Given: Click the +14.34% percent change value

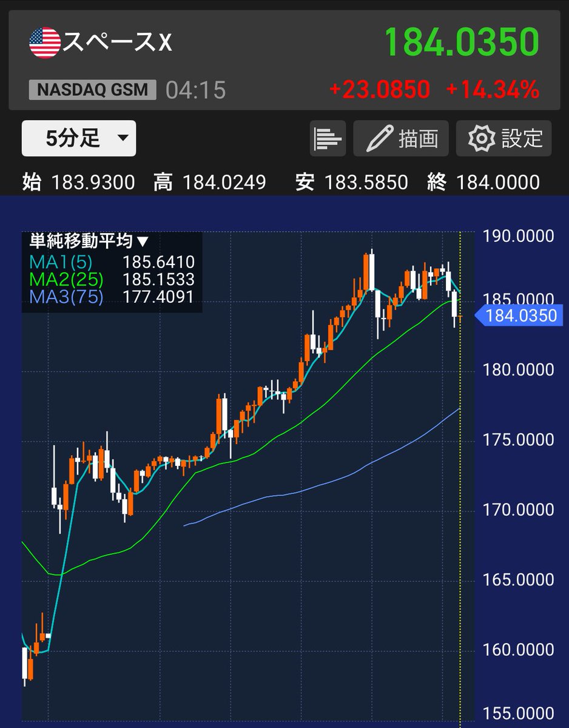Looking at the screenshot, I should (x=493, y=90).
